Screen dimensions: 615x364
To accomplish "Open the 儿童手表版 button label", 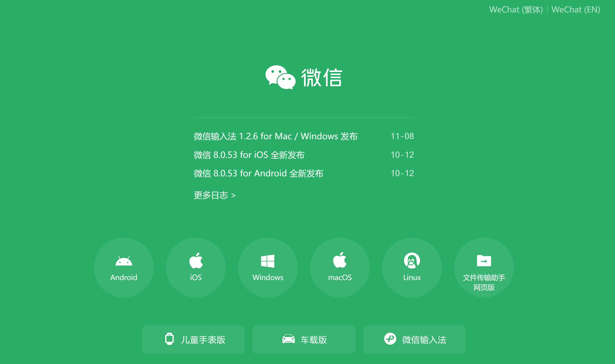I will coord(203,340).
